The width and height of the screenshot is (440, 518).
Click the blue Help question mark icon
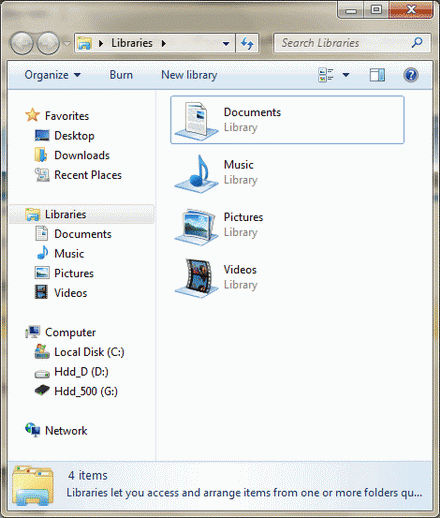411,75
